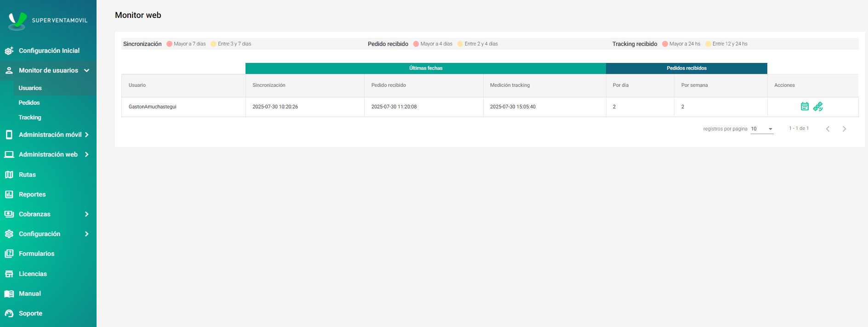This screenshot has height=327, width=868.
Task: Click the '1 - 1 de 1' pagination text
Action: [799, 129]
